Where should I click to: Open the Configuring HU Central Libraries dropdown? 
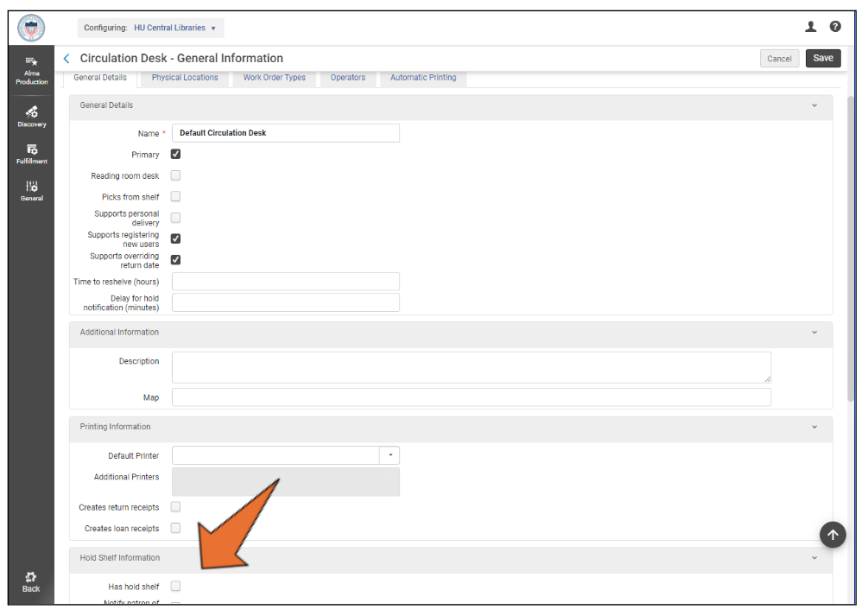150,28
